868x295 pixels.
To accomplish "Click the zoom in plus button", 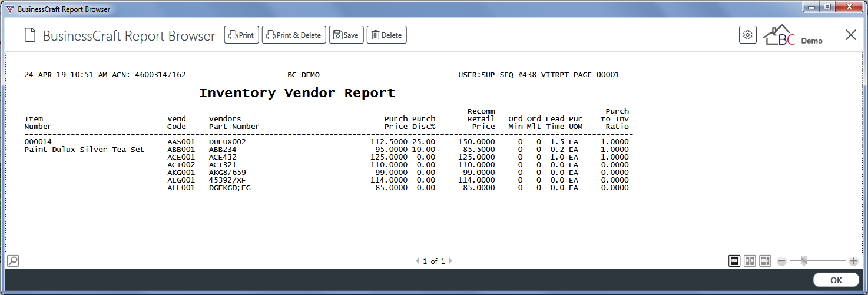I will coord(853,261).
